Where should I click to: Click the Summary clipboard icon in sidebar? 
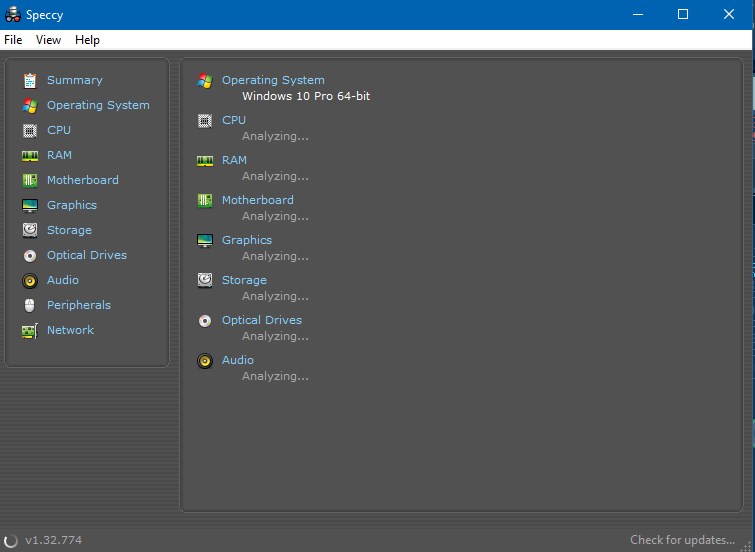(30, 80)
